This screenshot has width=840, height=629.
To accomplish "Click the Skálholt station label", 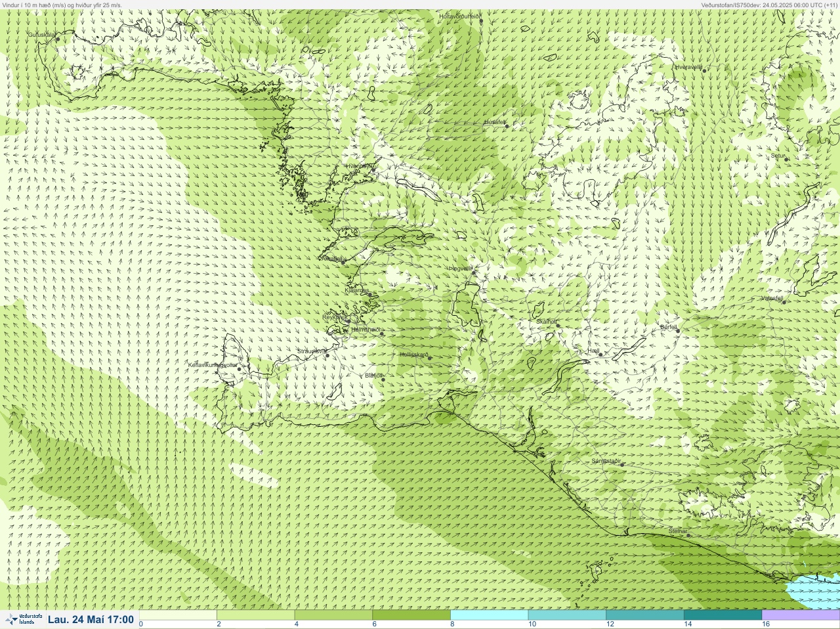I will pos(546,322).
